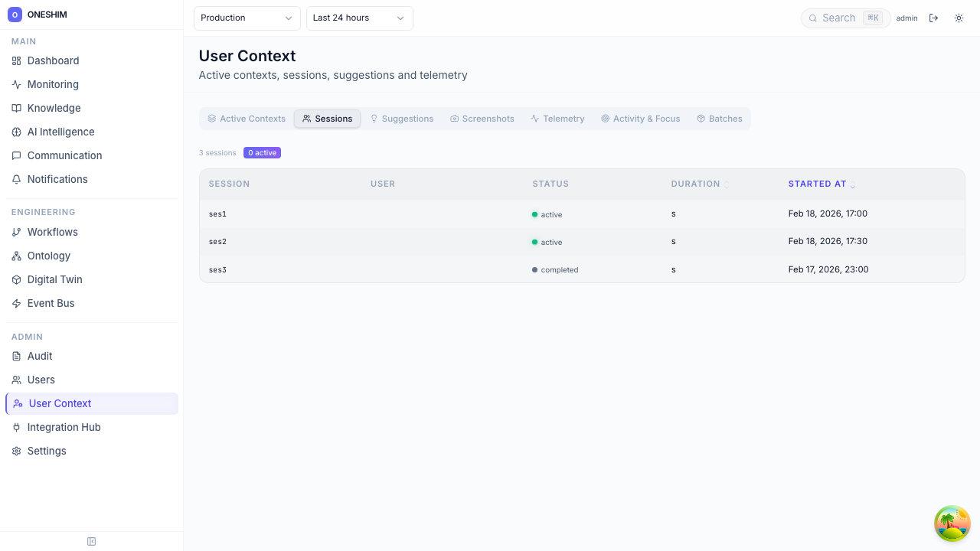Select the Screenshots tab
Image resolution: width=980 pixels, height=551 pixels.
tap(482, 119)
